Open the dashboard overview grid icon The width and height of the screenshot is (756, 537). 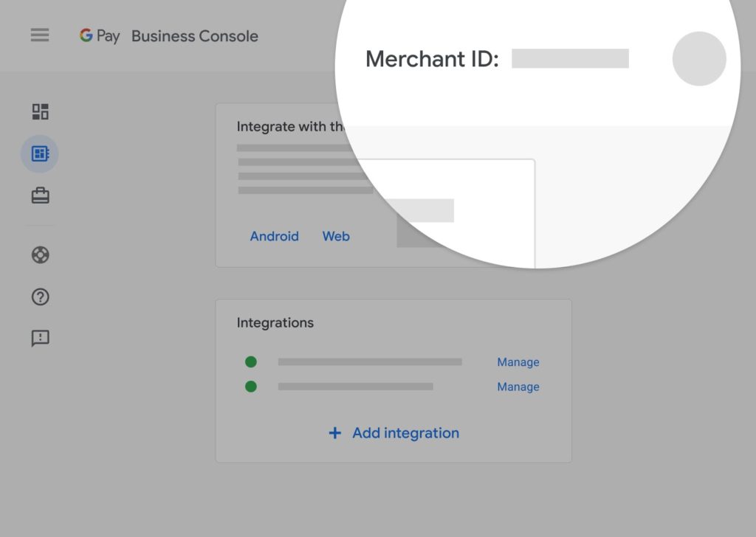[39, 111]
